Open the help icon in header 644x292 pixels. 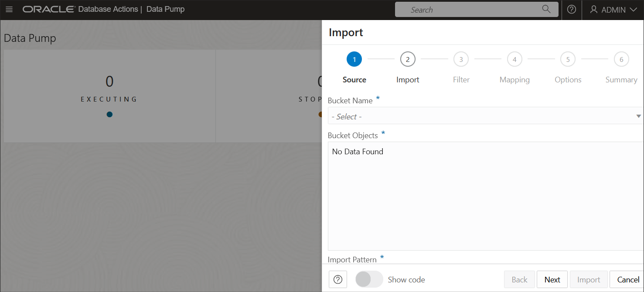tap(572, 10)
